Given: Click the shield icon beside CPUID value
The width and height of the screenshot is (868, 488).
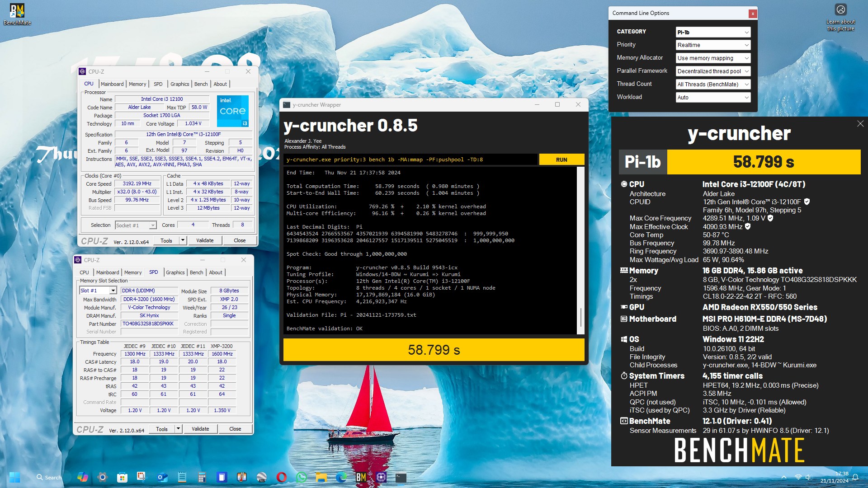Looking at the screenshot, I should pos(807,202).
